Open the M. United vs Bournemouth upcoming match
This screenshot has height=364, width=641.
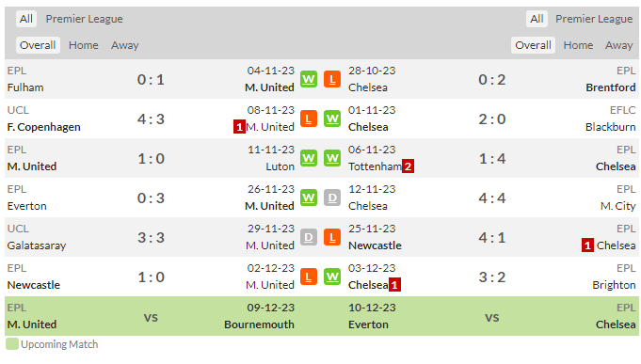coord(151,316)
